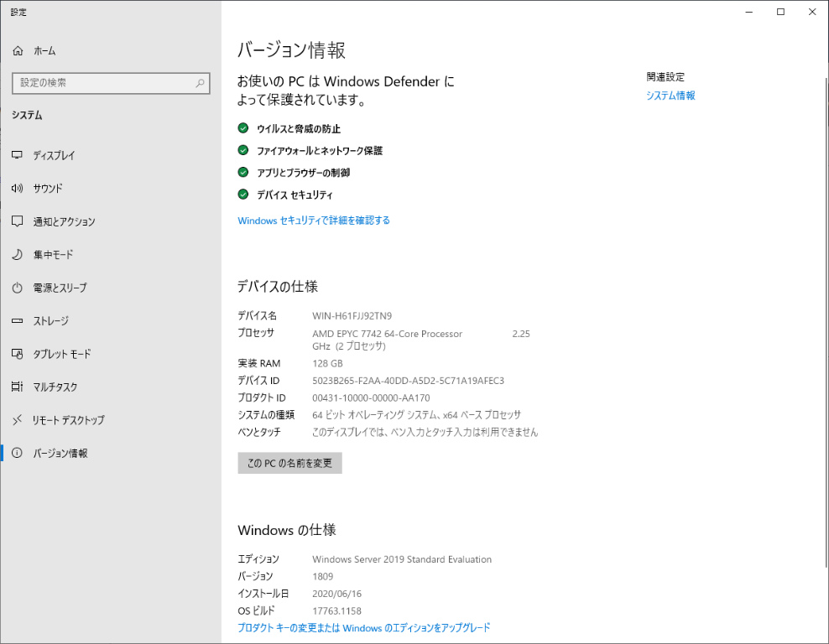Click the search magnifier icon
Image resolution: width=829 pixels, height=644 pixels.
(x=200, y=83)
